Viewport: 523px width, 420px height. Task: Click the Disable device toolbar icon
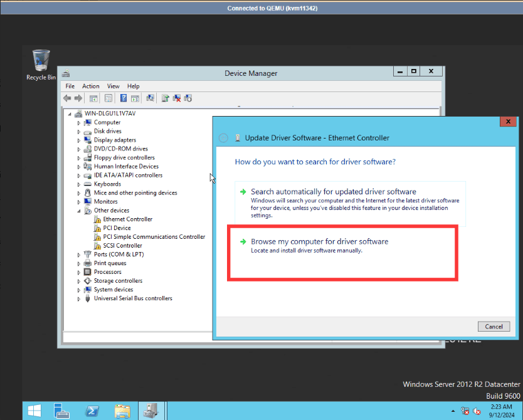point(188,98)
